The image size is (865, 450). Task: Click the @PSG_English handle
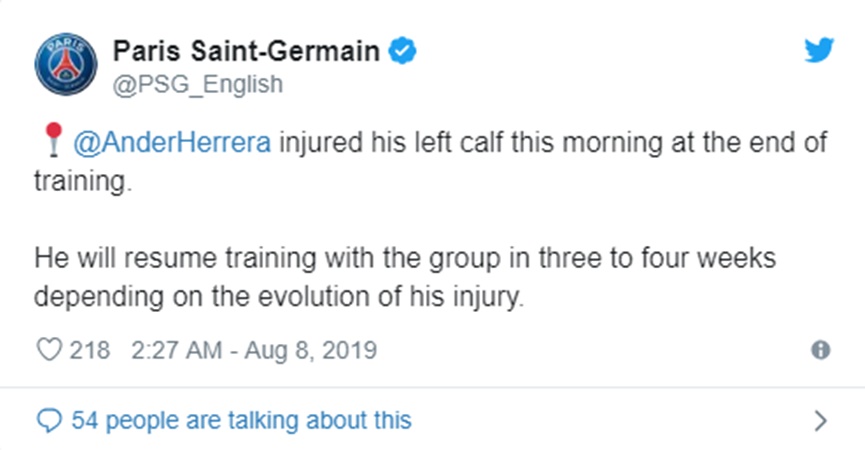[x=197, y=84]
